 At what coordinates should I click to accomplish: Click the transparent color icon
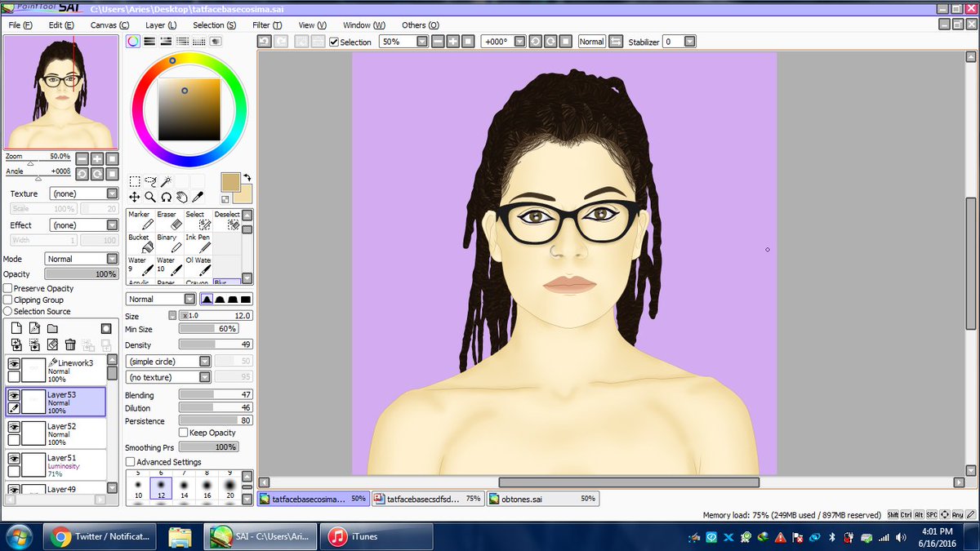[x=225, y=199]
